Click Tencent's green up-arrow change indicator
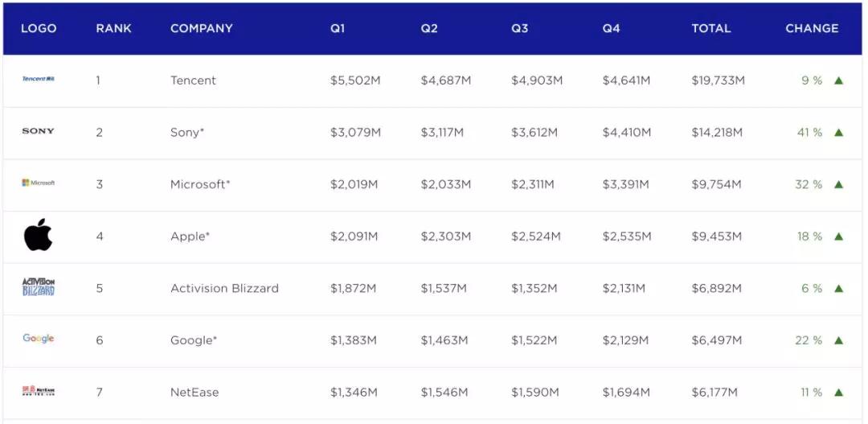The image size is (868, 424). (838, 80)
